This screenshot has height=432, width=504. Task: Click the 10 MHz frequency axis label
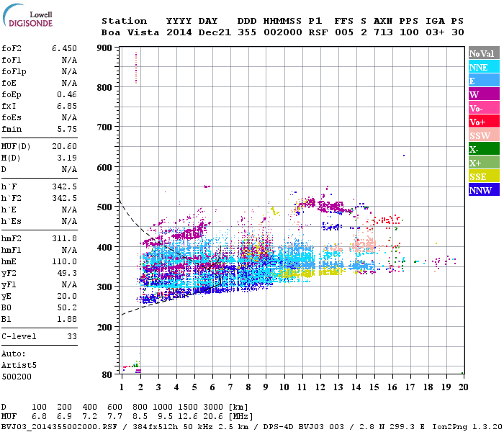284,387
